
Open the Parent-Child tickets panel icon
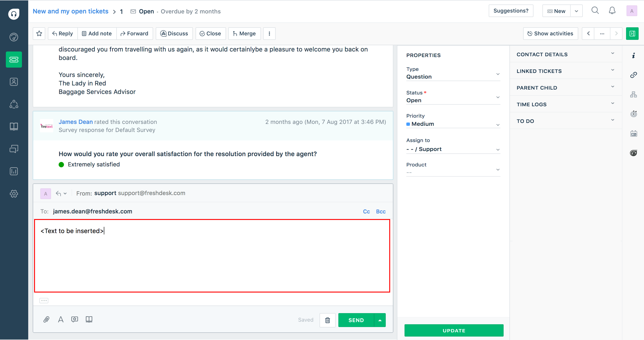633,94
